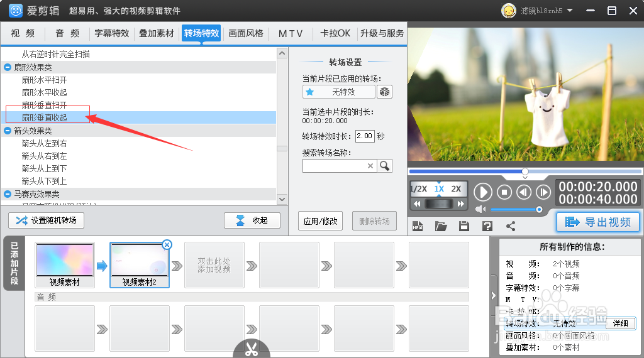
Task: Collapse 马赛克效果类 category
Action: point(8,194)
